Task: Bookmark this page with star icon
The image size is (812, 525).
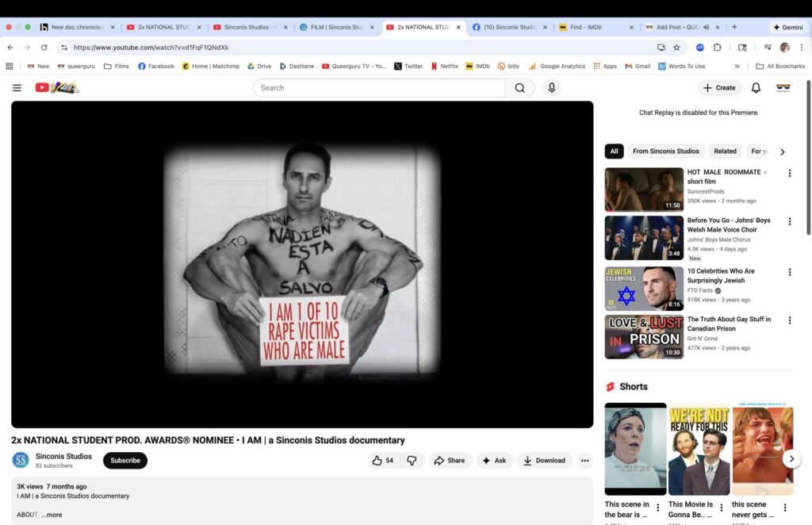Action: coord(676,48)
